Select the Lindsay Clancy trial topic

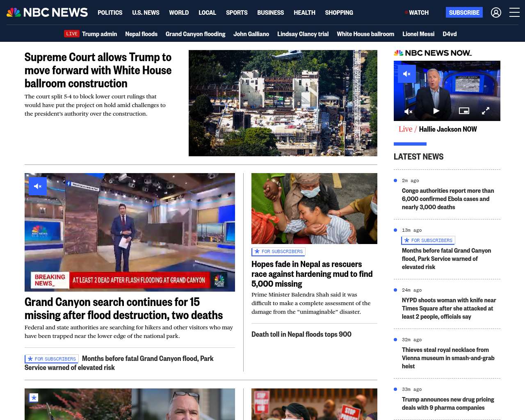pos(303,34)
